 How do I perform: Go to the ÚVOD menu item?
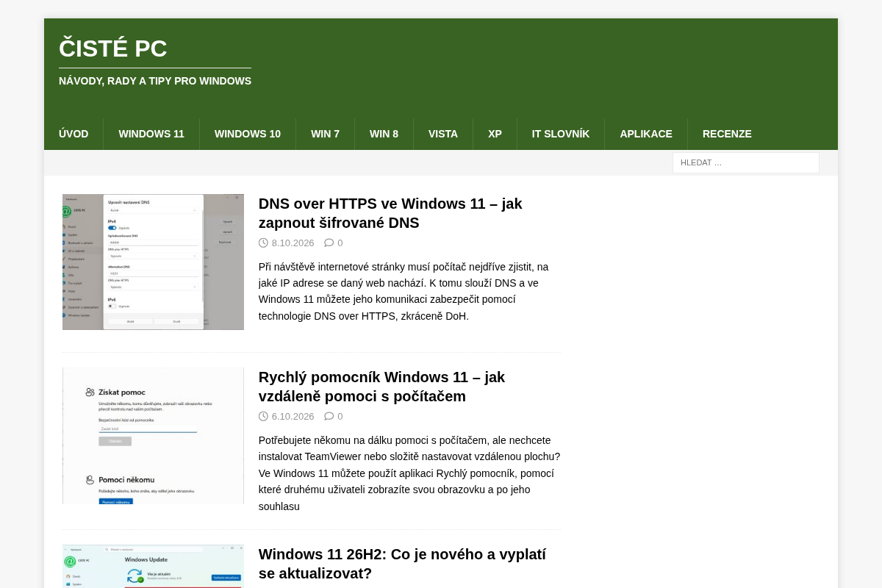point(73,134)
